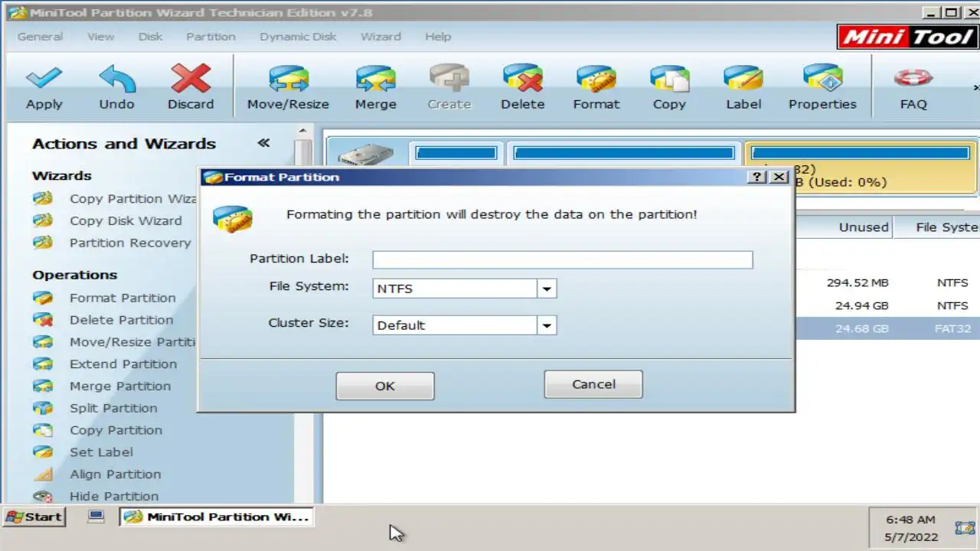Click Set Label operation icon
980x551 pixels.
pyautogui.click(x=43, y=452)
